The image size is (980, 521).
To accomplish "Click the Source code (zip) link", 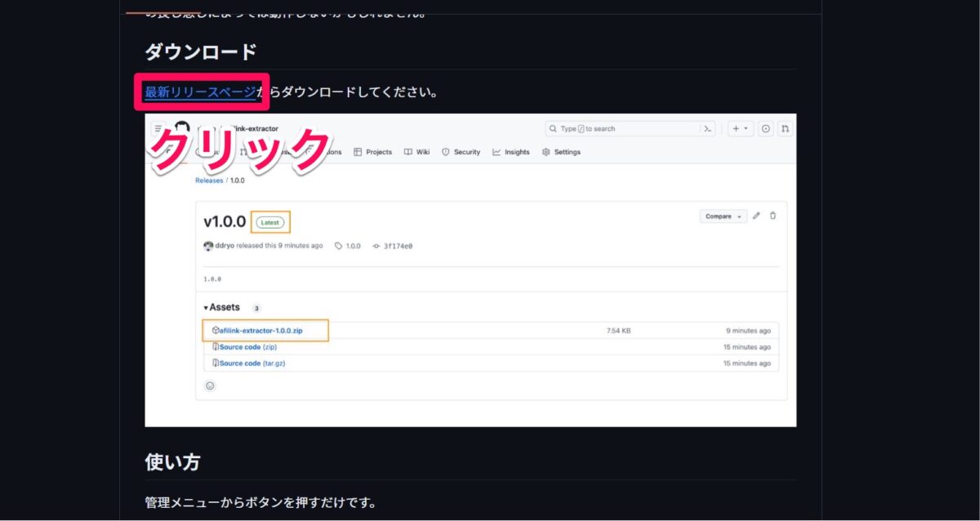I will [245, 346].
